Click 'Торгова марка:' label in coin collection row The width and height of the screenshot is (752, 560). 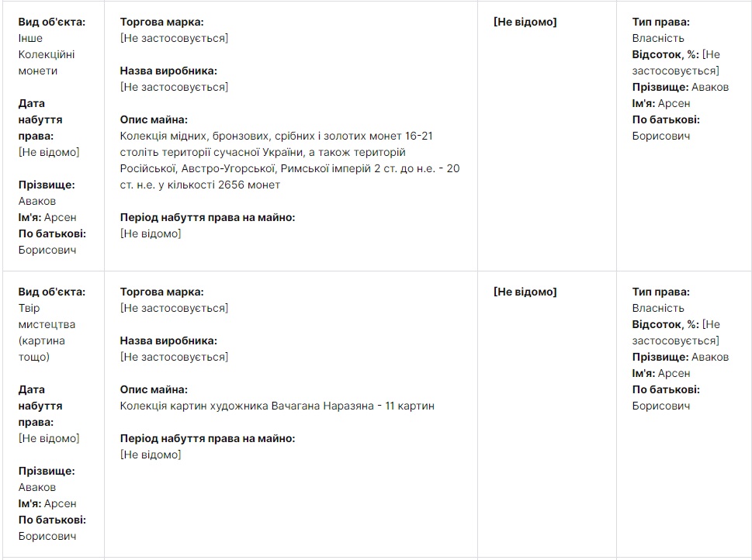pyautogui.click(x=161, y=22)
